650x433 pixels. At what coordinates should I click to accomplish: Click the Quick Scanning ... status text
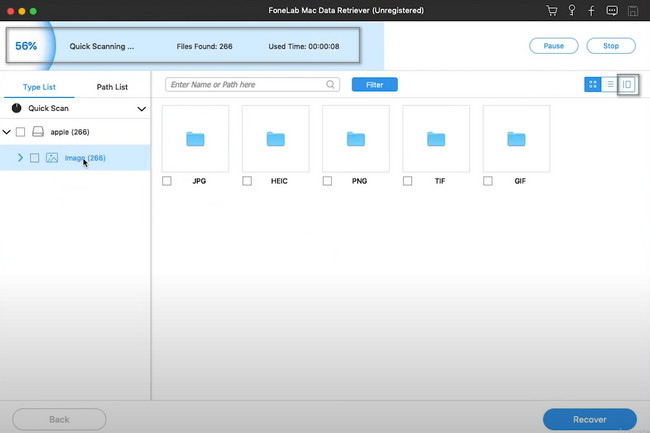(102, 46)
